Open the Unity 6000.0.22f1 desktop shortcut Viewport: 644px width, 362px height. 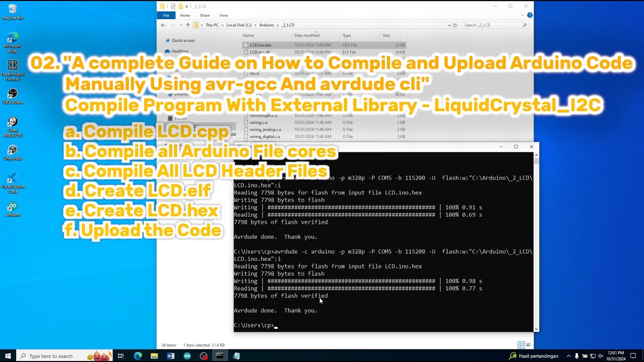coord(13,127)
